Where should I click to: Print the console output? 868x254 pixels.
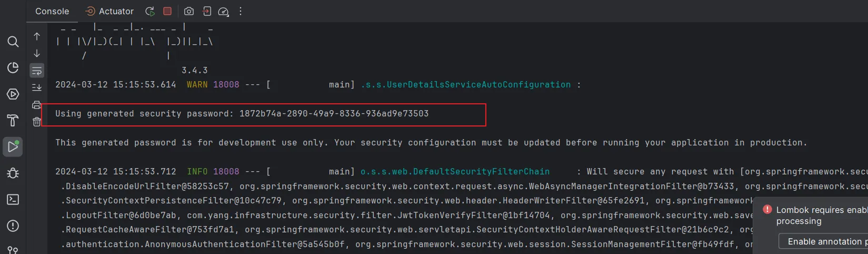pyautogui.click(x=37, y=105)
